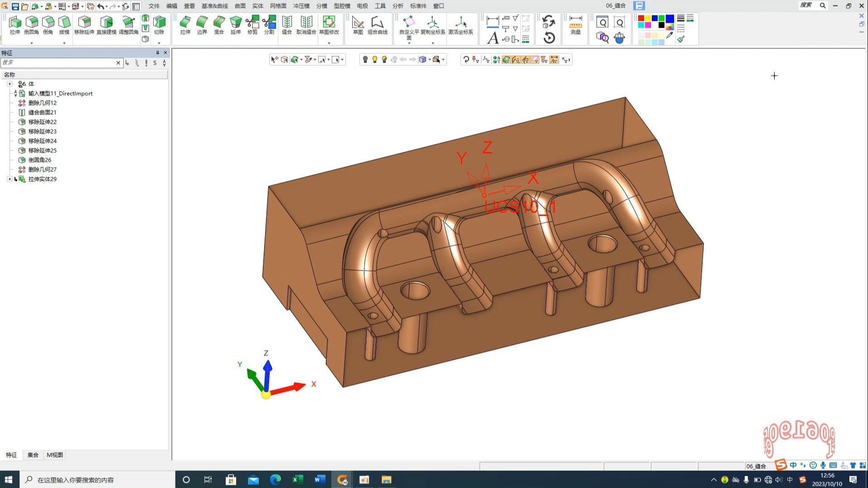Toggle the dark lightbulb visibility icon
Screen dimensions: 868x488
point(365,59)
